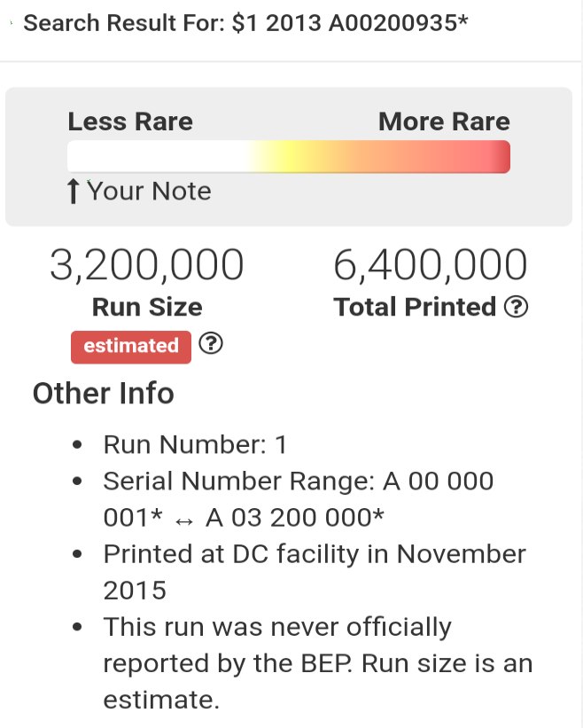Screen dimensions: 583x728
Task: Click the 6,400,000 total printed figure
Action: point(431,265)
